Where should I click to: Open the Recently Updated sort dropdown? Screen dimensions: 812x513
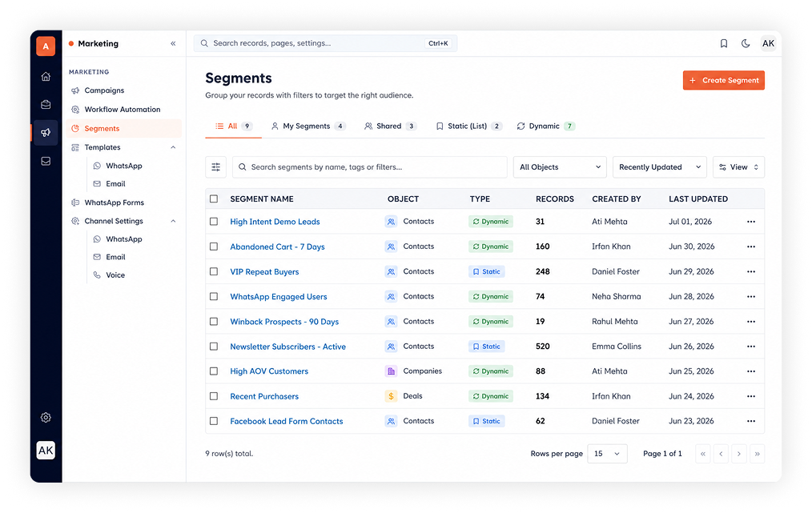click(659, 167)
